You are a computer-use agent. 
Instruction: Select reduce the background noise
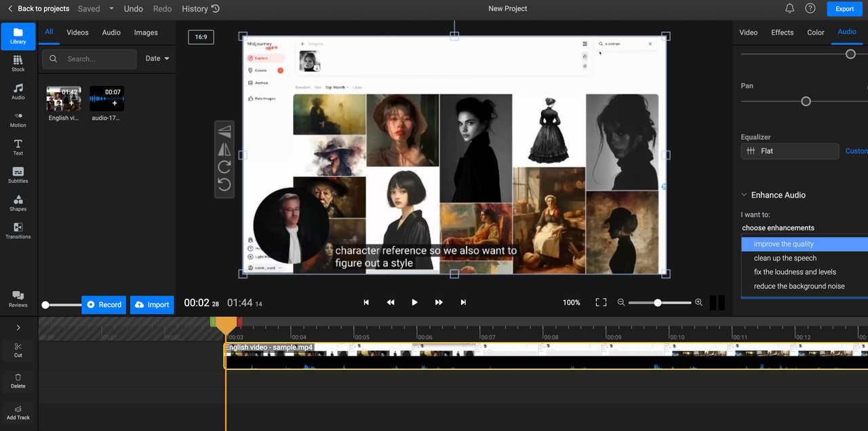click(804, 286)
